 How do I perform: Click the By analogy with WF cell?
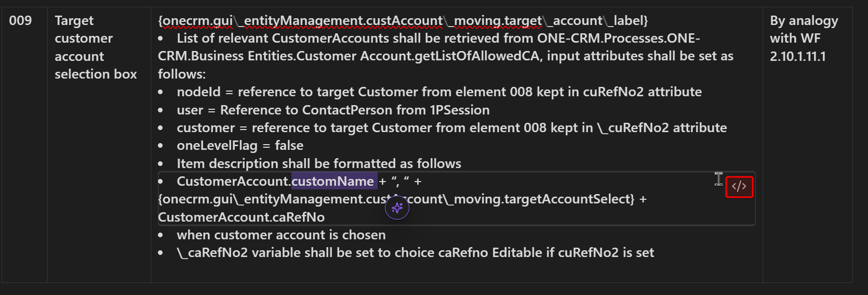pos(804,30)
